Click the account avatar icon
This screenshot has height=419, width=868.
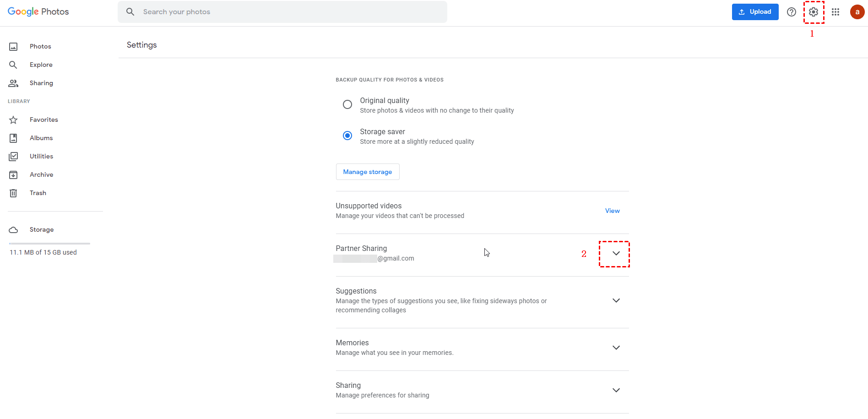click(x=857, y=12)
